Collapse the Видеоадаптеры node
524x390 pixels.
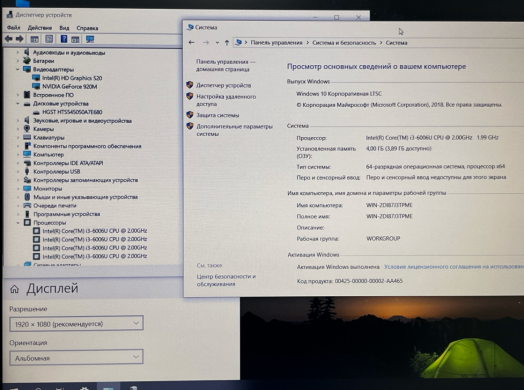point(18,69)
